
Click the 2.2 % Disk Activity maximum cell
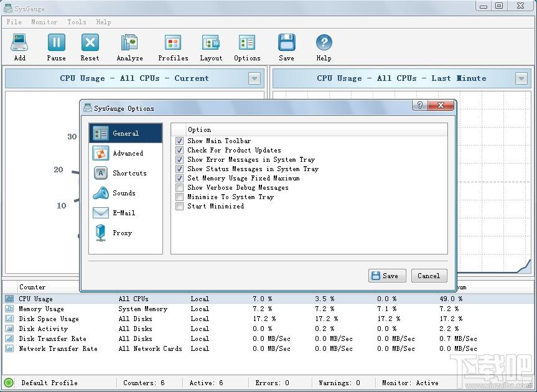pyautogui.click(x=449, y=329)
